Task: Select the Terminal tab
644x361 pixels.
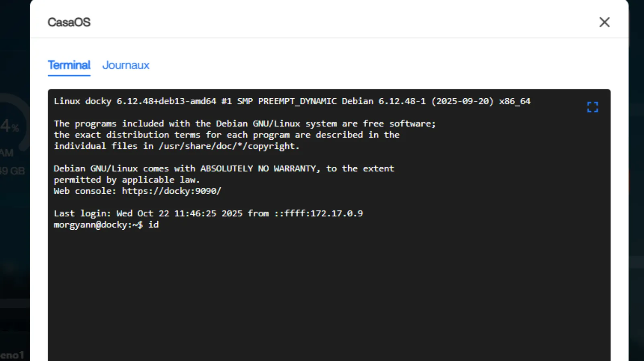Action: pyautogui.click(x=69, y=65)
